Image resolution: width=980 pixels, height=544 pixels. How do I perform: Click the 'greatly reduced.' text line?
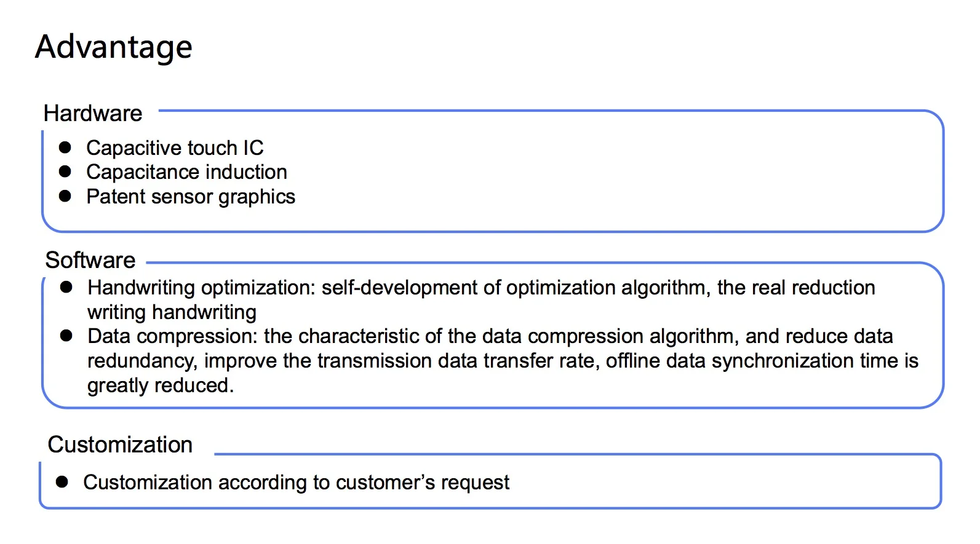[x=161, y=385]
